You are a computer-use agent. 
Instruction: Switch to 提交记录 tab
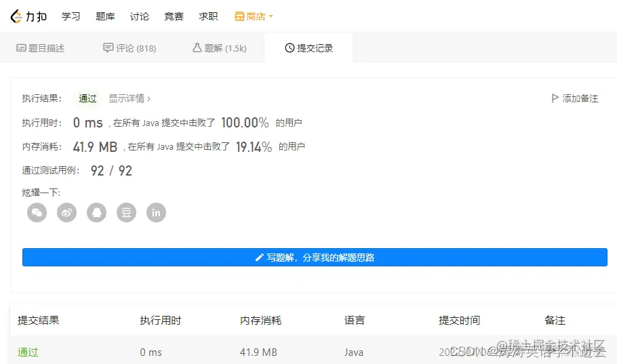click(x=309, y=48)
